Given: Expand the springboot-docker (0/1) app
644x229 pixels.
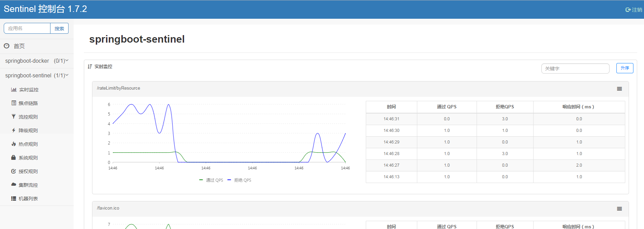Looking at the screenshot, I should coord(37,61).
